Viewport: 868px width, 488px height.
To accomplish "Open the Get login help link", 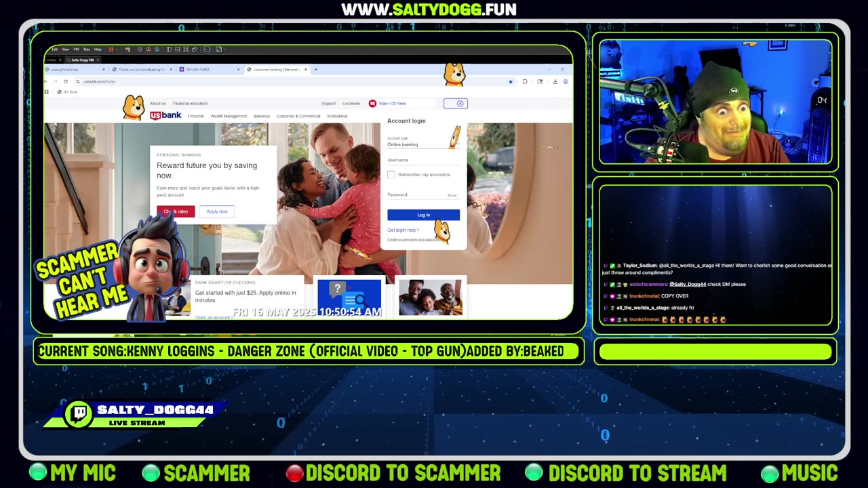I will pyautogui.click(x=403, y=230).
